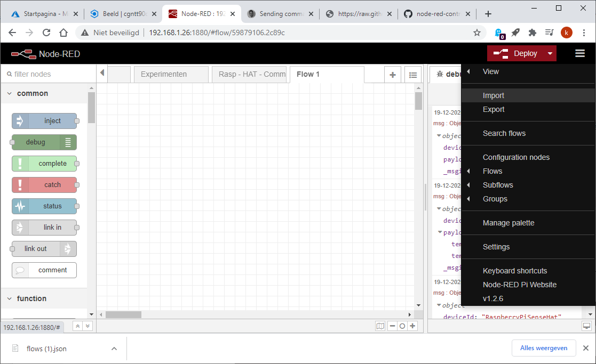Select the status node in palette
This screenshot has height=364, width=596.
[44, 206]
